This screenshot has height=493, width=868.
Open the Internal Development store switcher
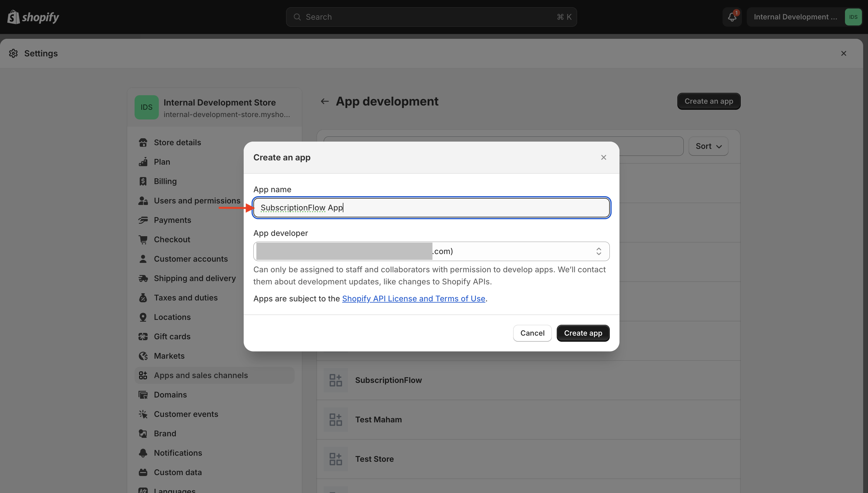[x=804, y=17]
